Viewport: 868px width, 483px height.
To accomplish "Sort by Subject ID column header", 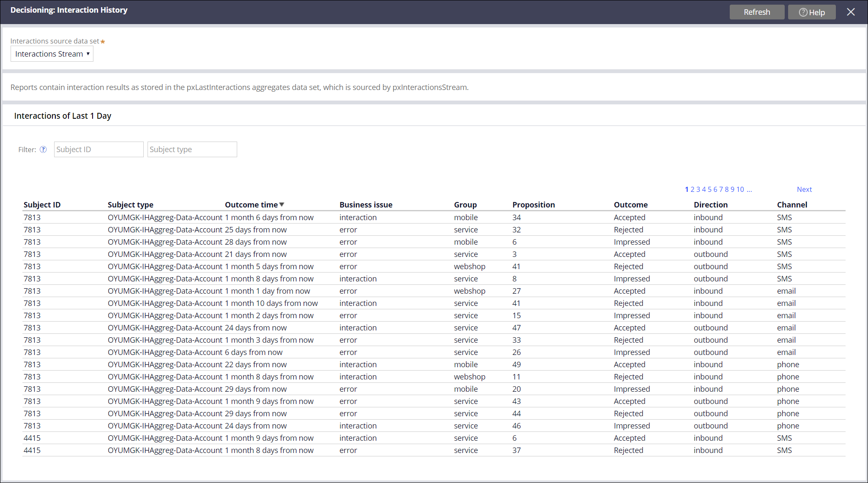I will coord(42,205).
